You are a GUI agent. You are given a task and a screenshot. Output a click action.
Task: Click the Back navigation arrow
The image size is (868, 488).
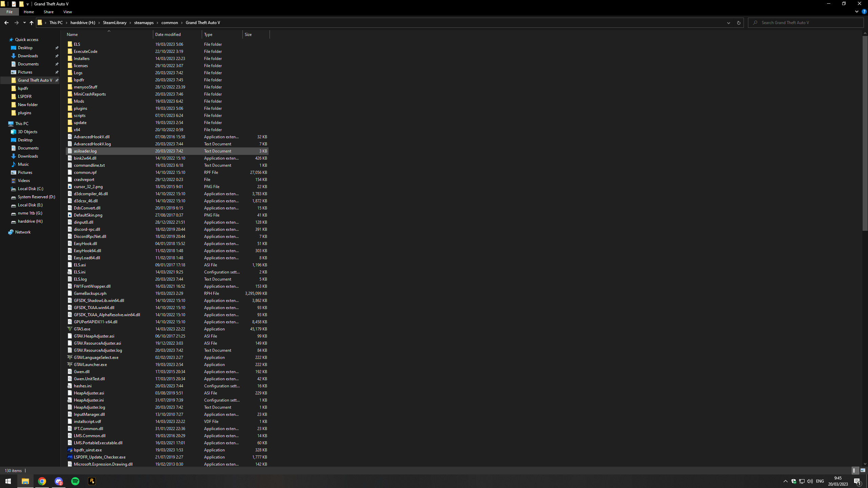[6, 23]
